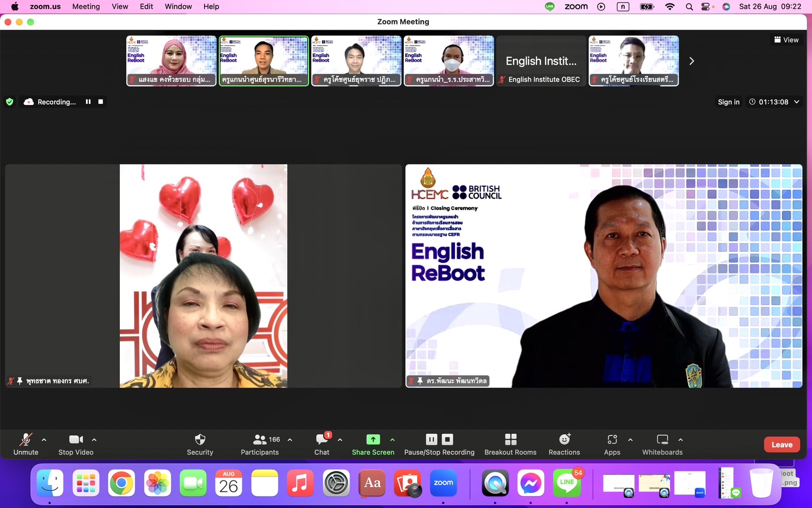Open Photos app from the Dock

[157, 483]
